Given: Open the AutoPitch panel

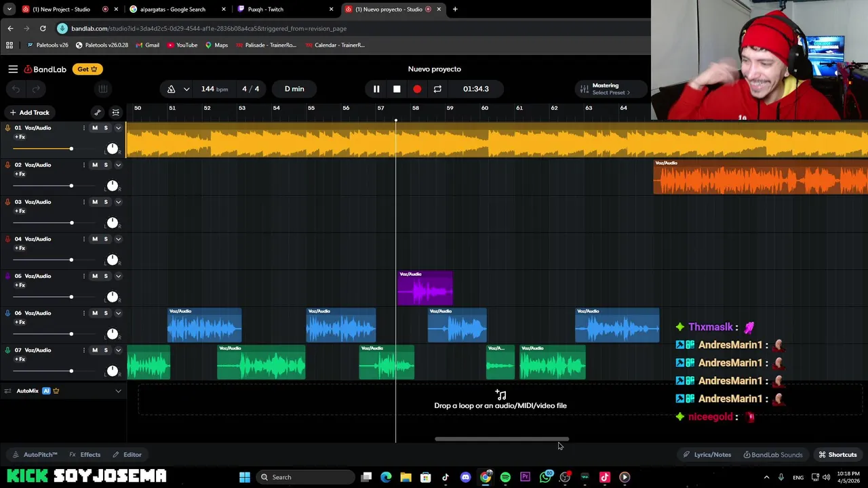Looking at the screenshot, I should pos(35,455).
